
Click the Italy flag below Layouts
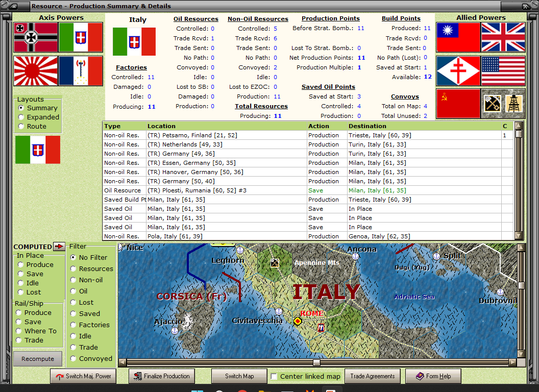pos(38,150)
